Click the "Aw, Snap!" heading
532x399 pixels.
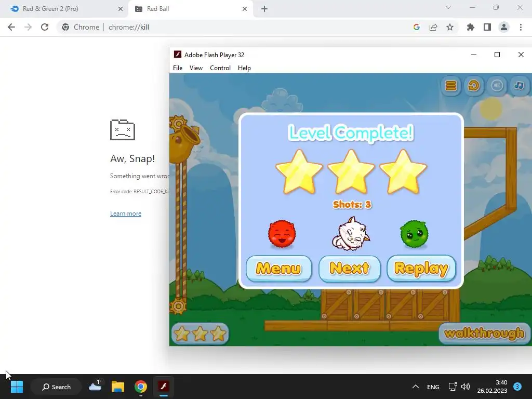coord(132,158)
